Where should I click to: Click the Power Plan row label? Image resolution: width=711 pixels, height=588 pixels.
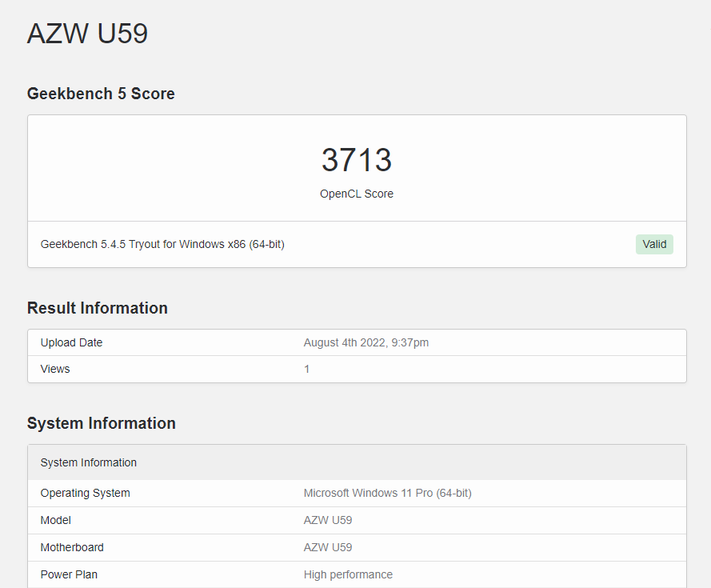[69, 574]
